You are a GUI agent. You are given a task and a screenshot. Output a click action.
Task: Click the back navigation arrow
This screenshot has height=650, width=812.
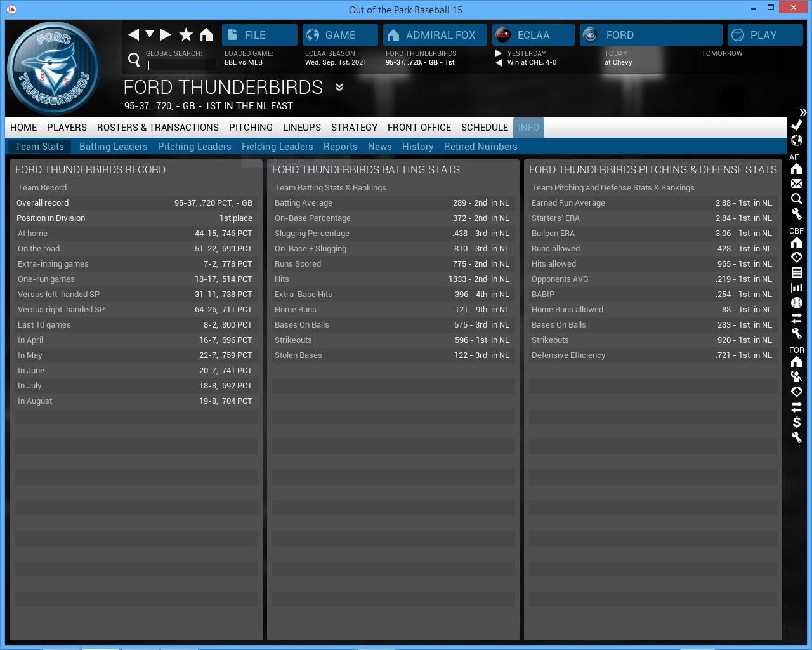click(133, 34)
